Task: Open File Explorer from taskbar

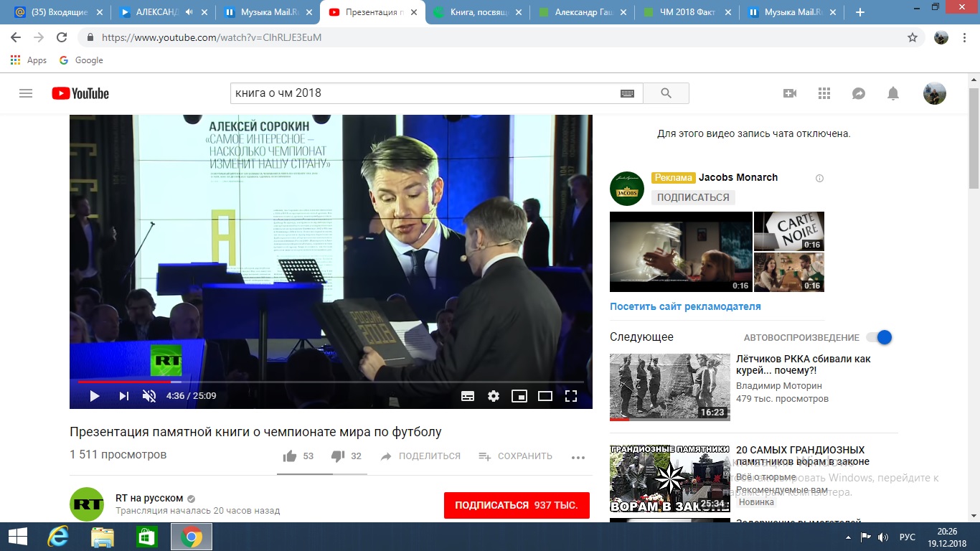Action: 102,537
